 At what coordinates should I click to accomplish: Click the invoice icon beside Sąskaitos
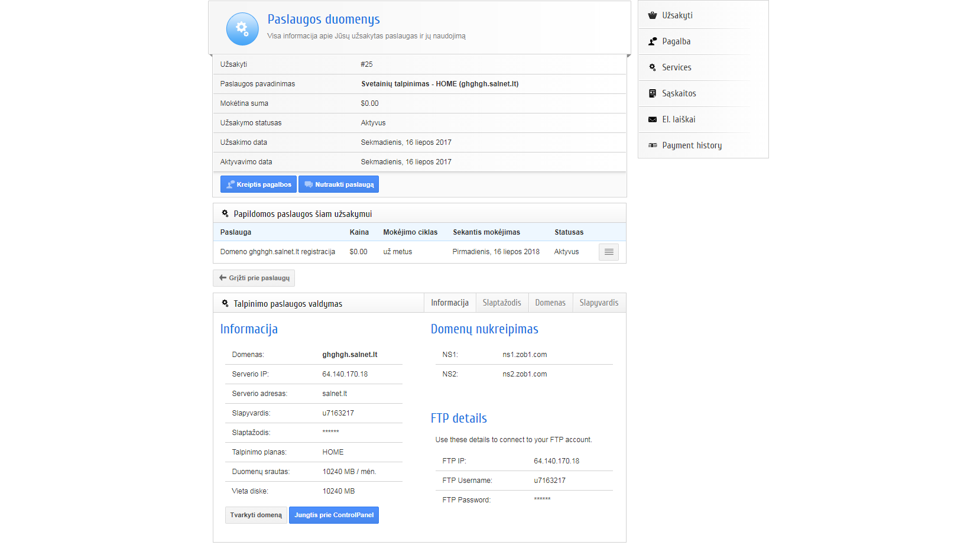click(653, 93)
